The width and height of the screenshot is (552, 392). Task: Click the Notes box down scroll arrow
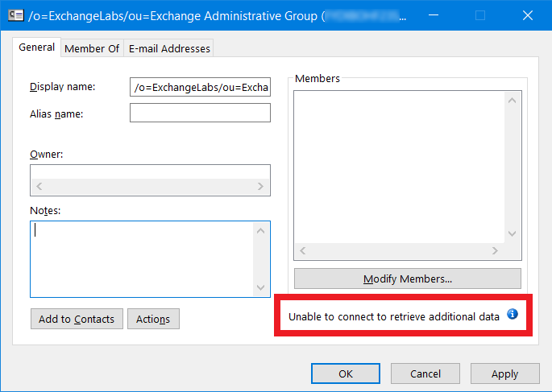tap(260, 287)
